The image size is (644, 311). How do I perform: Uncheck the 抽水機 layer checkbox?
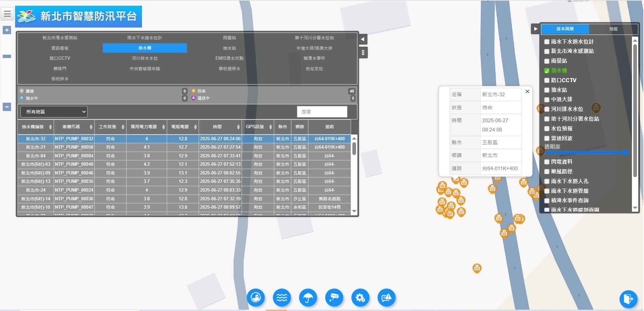tap(547, 71)
